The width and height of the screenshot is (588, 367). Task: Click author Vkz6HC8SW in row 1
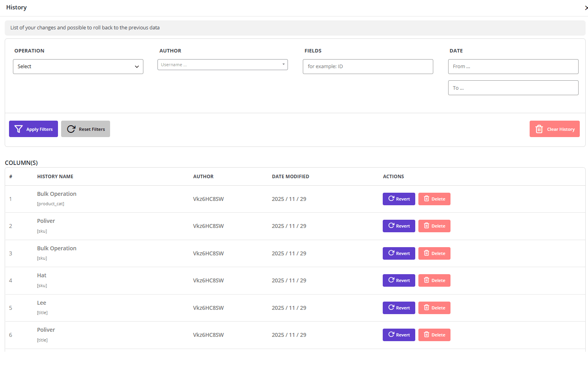tap(208, 199)
